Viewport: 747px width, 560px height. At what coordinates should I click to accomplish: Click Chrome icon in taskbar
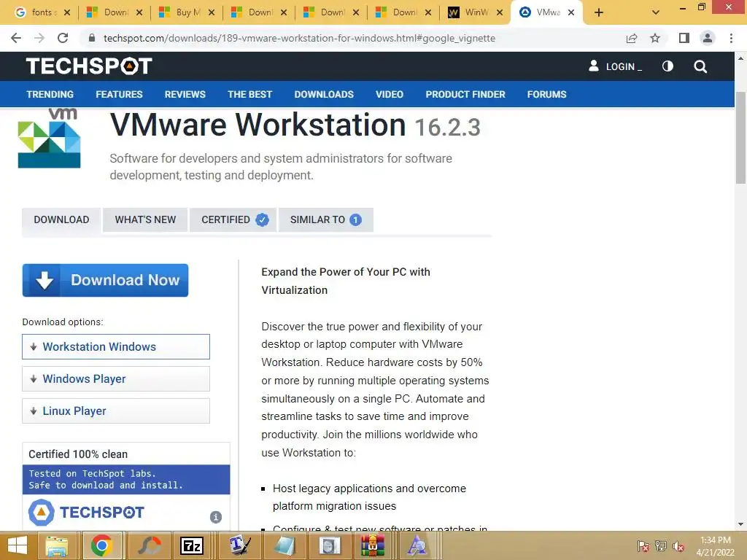pos(101,545)
